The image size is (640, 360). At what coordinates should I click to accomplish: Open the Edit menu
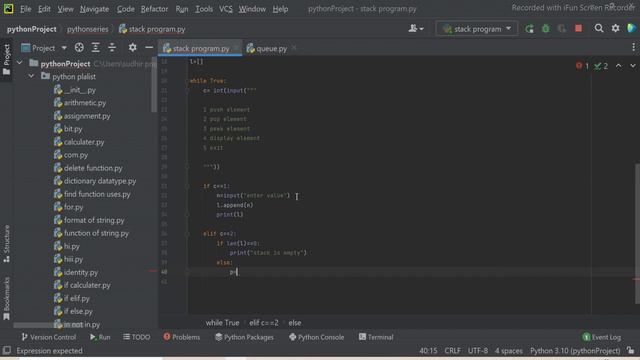(x=44, y=9)
